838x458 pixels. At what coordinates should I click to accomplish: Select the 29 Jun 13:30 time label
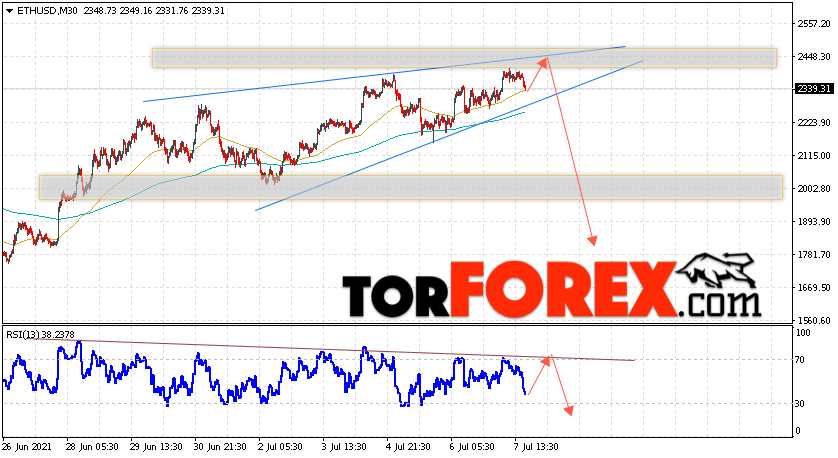coord(156,447)
